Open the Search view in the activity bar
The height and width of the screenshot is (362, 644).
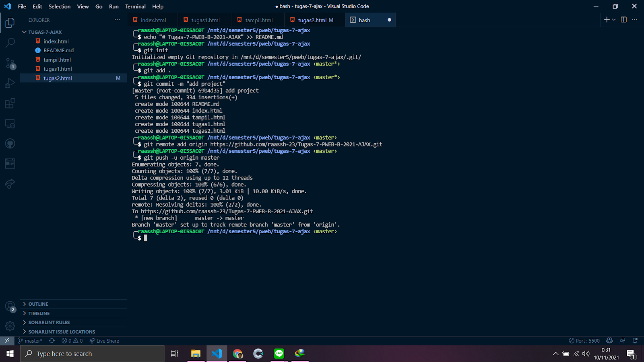10,43
